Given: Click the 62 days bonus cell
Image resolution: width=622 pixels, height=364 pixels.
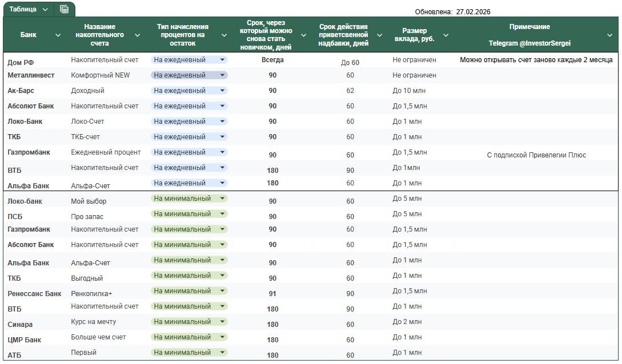Looking at the screenshot, I should (350, 91).
